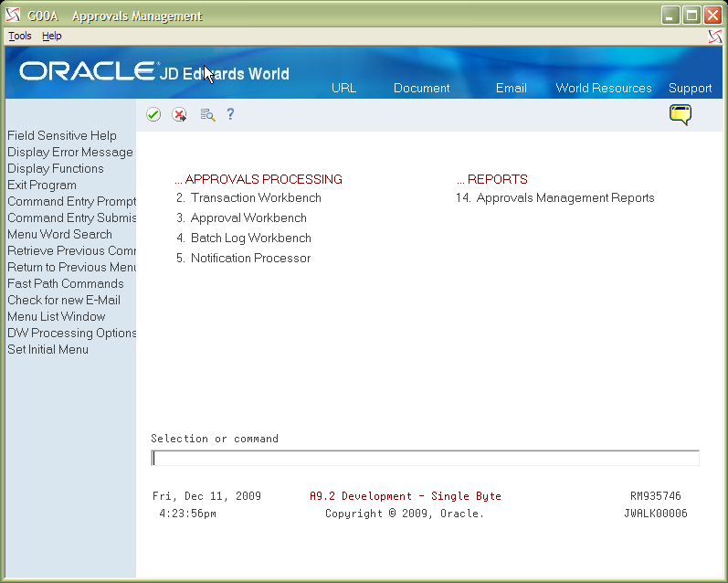This screenshot has height=583, width=728.
Task: Click the Copyright 2009 Oracle text
Action: [x=405, y=514]
